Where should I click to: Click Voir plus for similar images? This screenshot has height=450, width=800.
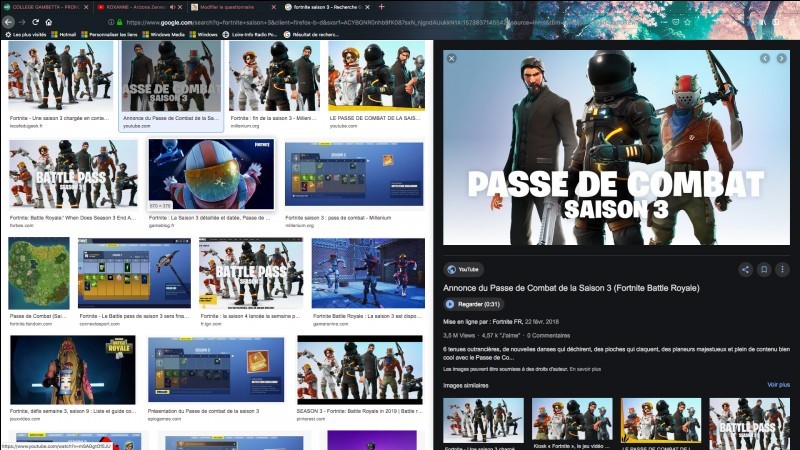778,385
